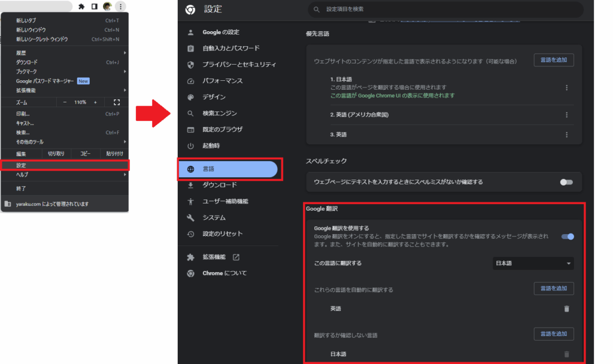Toggle Google 翻訳を使用する switch
The width and height of the screenshot is (613, 364).
click(568, 236)
